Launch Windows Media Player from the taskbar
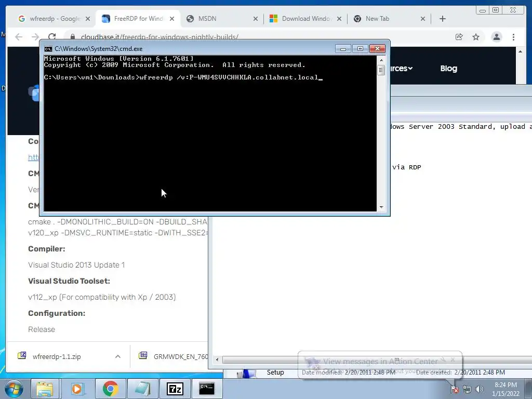 click(x=77, y=389)
